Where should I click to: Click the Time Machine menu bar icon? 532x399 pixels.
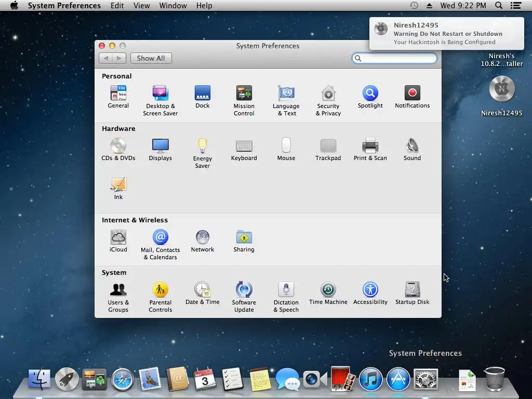point(414,5)
